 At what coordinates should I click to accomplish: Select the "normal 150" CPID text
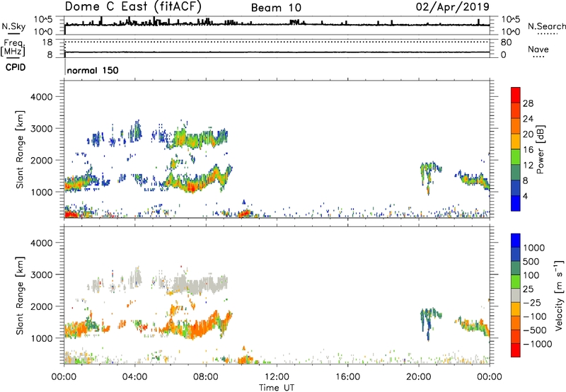[x=93, y=70]
